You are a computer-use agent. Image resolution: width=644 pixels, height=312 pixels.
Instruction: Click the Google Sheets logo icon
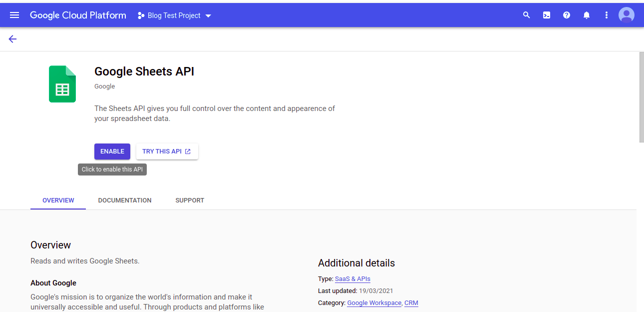click(x=62, y=84)
